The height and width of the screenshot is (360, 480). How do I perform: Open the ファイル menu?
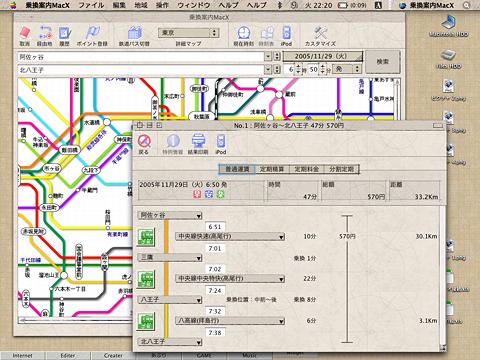(91, 5)
